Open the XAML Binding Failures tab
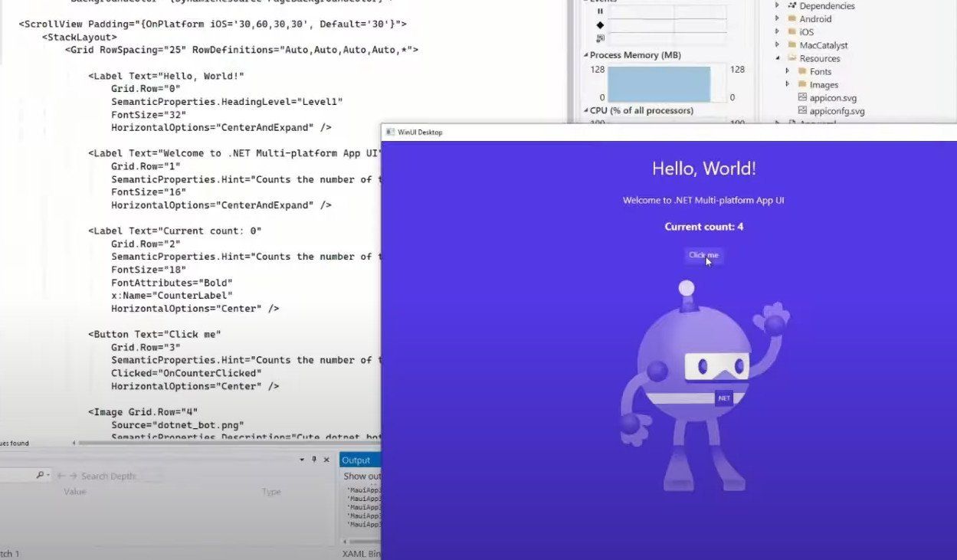 pos(362,553)
